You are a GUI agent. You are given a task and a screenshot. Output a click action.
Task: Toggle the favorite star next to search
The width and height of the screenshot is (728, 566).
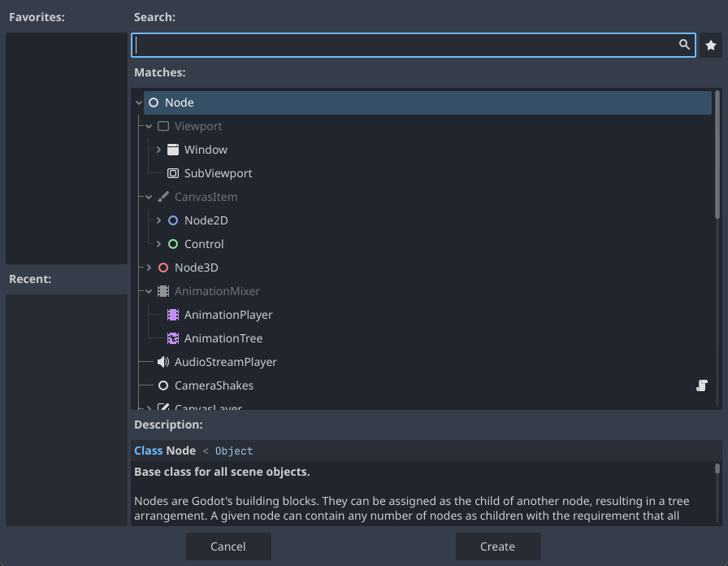pyautogui.click(x=711, y=45)
